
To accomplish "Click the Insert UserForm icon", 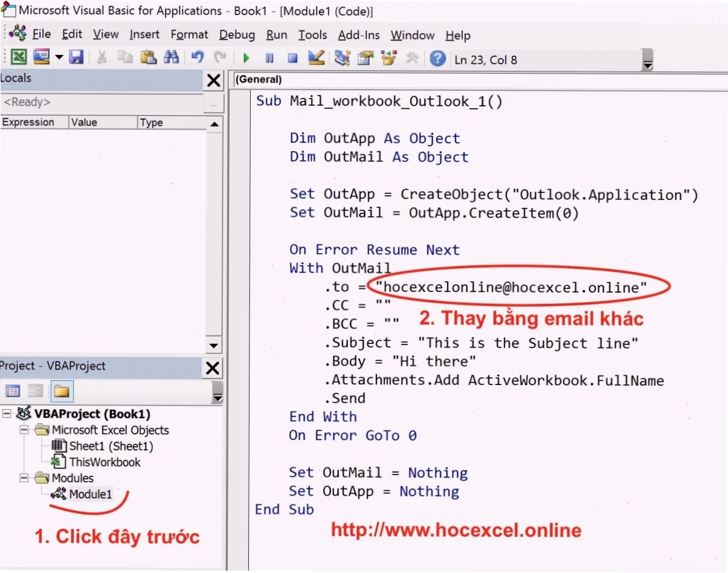I will pos(41,57).
